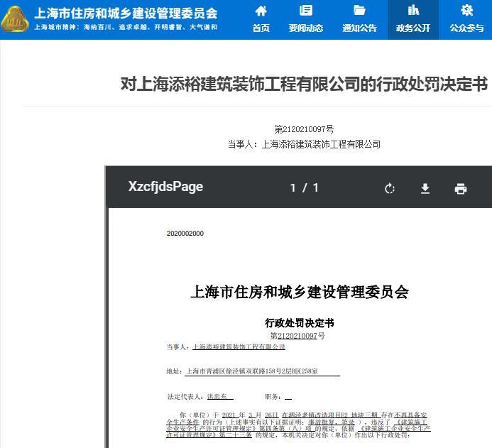This screenshot has height=448, width=492.
Task: Click the XzcfjdsPage PDF title
Action: (165, 187)
